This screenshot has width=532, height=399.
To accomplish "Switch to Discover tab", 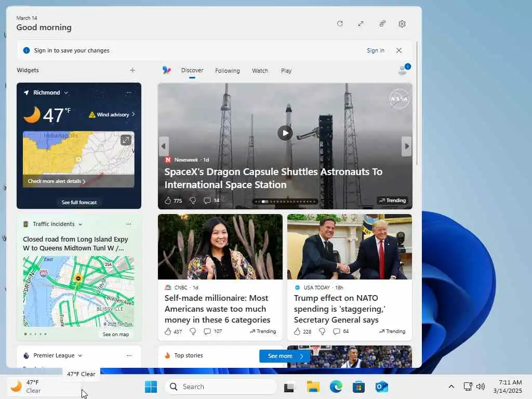I will [192, 70].
